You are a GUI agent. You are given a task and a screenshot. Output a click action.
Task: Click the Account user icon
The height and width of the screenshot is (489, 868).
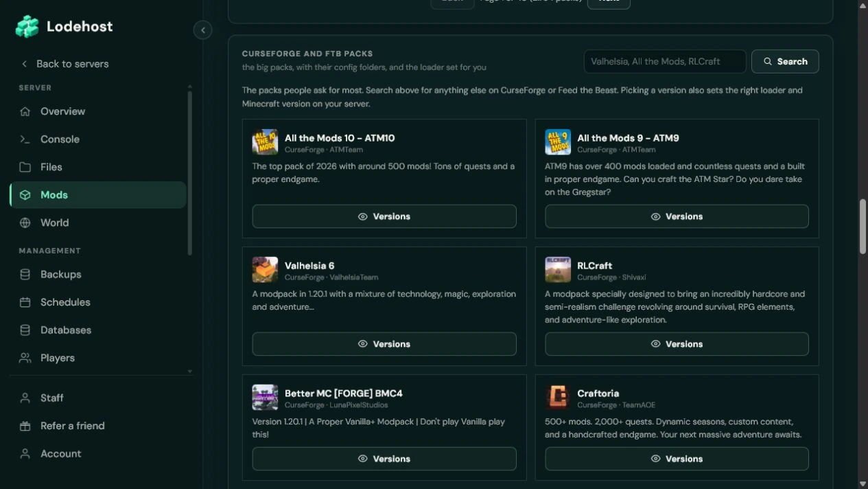coord(25,454)
